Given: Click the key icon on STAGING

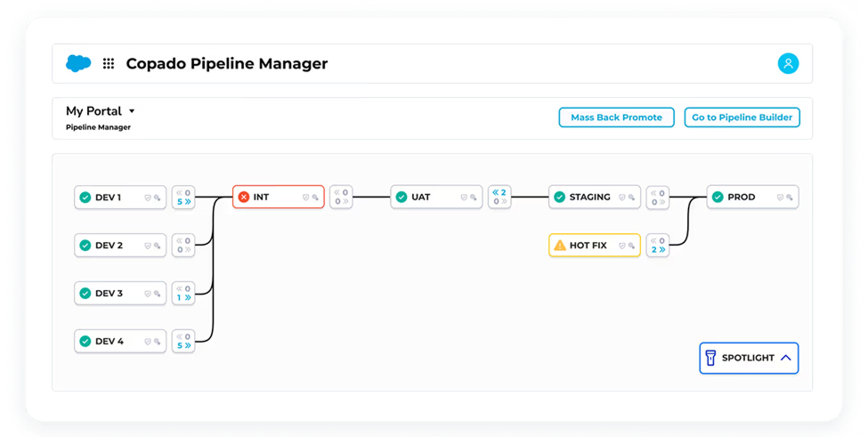Looking at the screenshot, I should (x=631, y=198).
